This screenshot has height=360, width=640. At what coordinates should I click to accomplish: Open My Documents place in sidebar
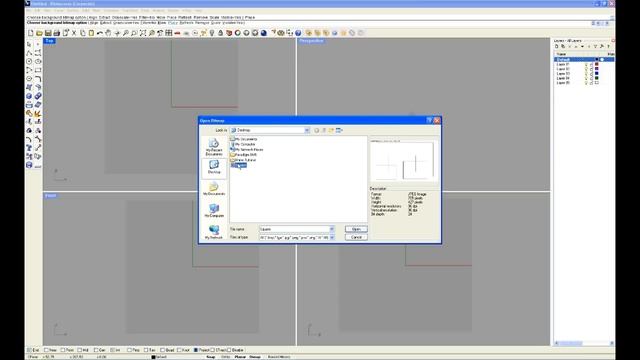(214, 189)
